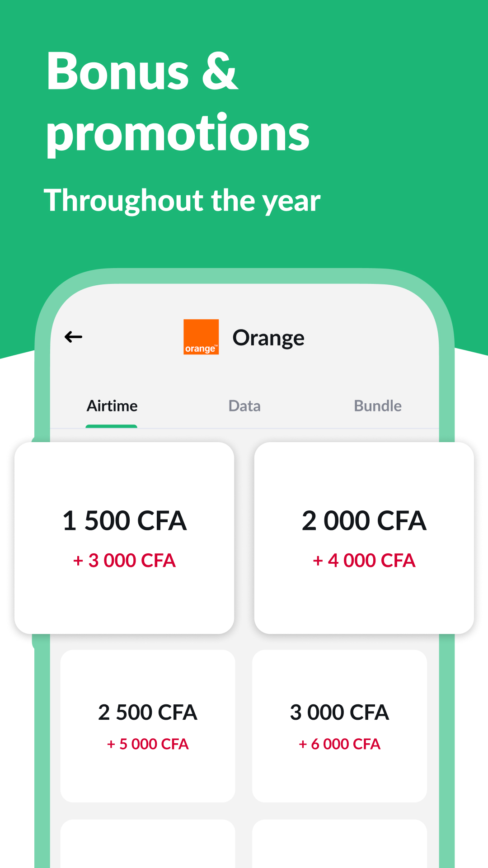Click the Orange operator logo
The image size is (488, 868).
[x=201, y=337]
